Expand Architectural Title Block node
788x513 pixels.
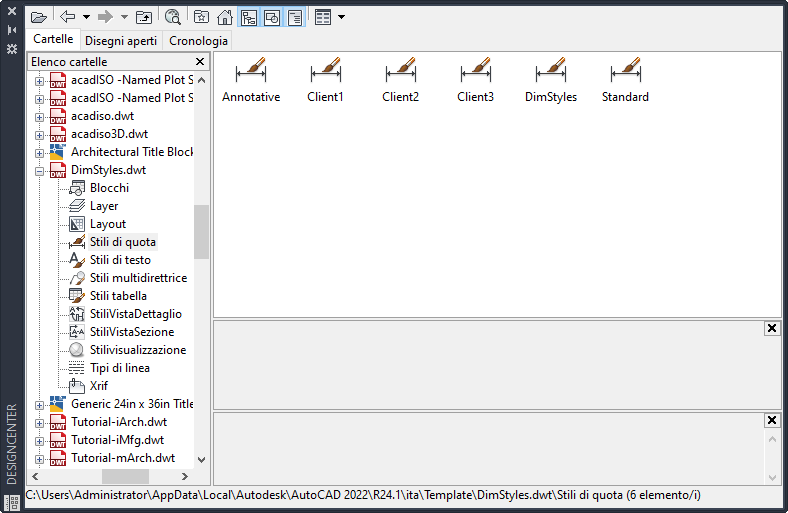pyautogui.click(x=39, y=153)
